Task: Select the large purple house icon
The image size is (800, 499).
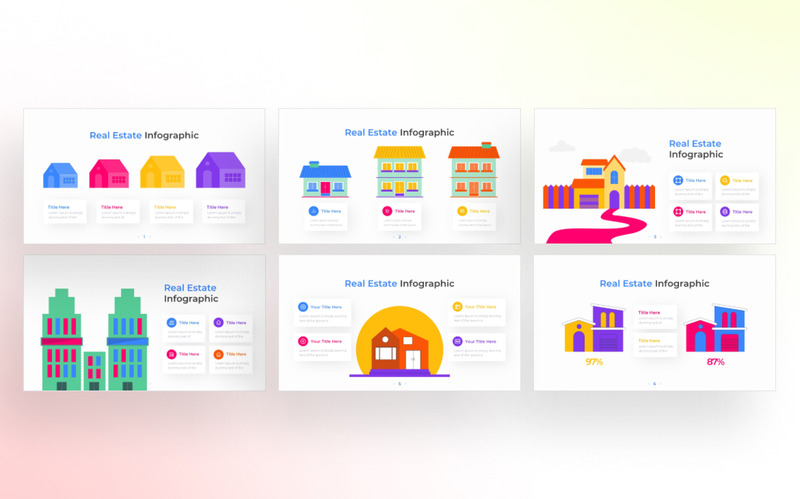Action: [220, 170]
